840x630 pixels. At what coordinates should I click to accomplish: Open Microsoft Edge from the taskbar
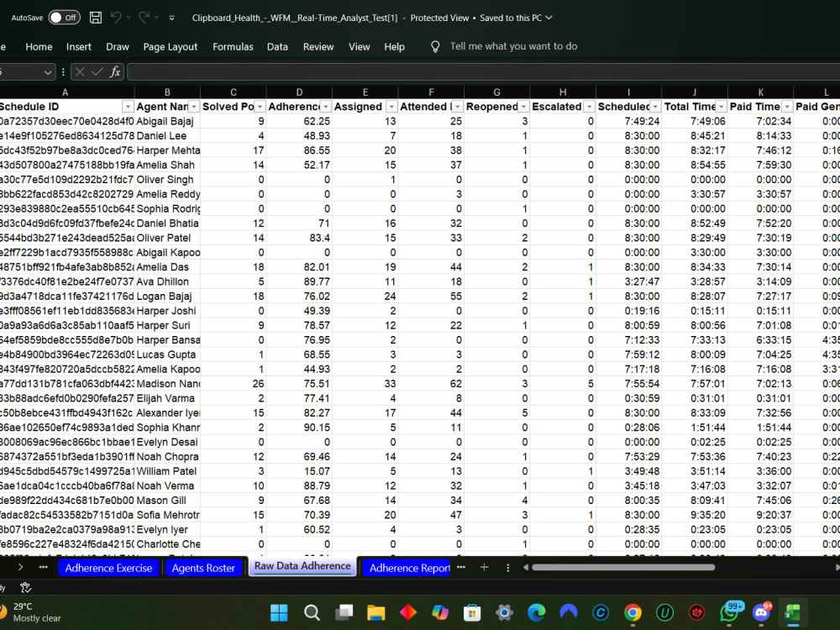536,612
